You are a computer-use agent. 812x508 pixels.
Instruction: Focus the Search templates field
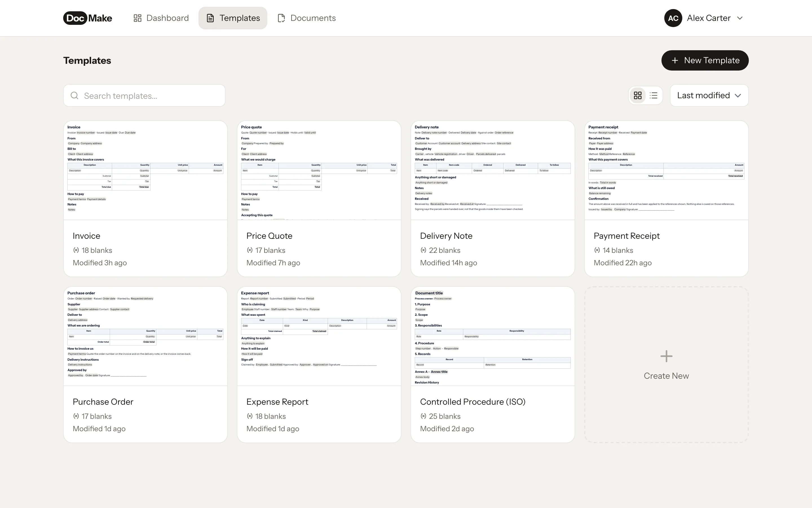[144, 96]
